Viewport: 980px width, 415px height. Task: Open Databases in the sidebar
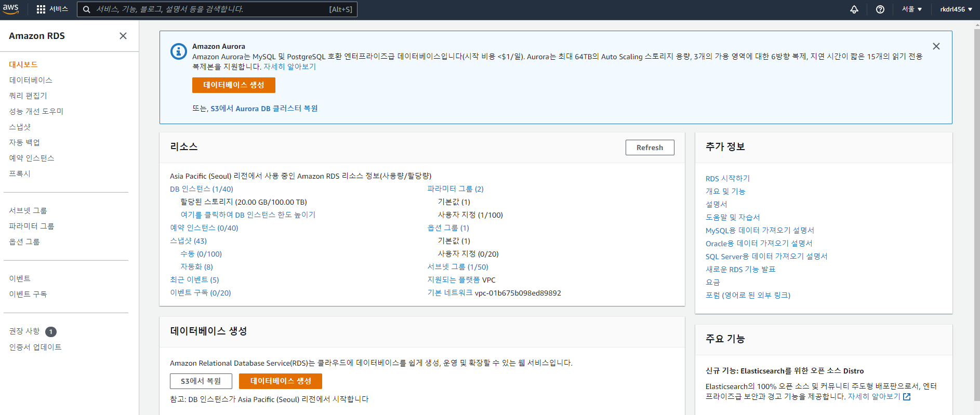tap(31, 80)
